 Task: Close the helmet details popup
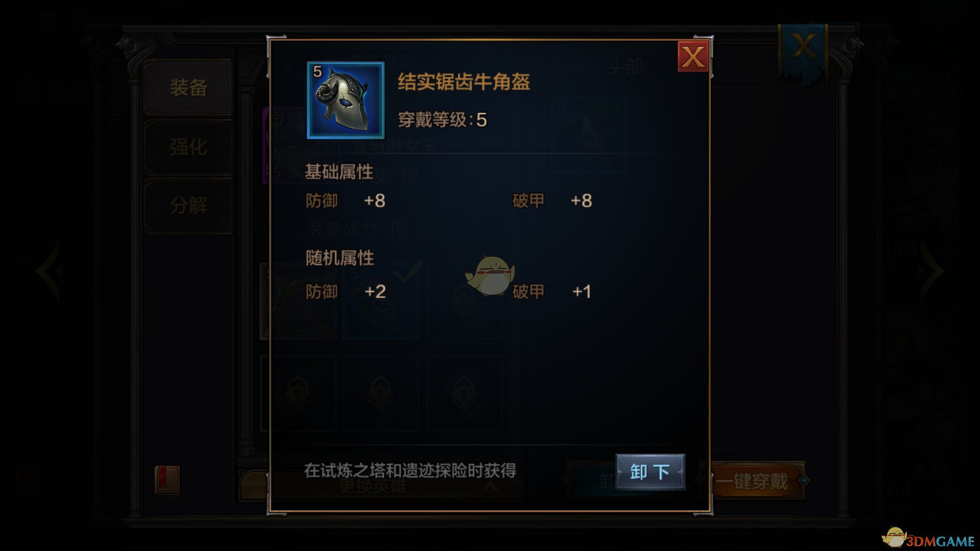point(693,57)
